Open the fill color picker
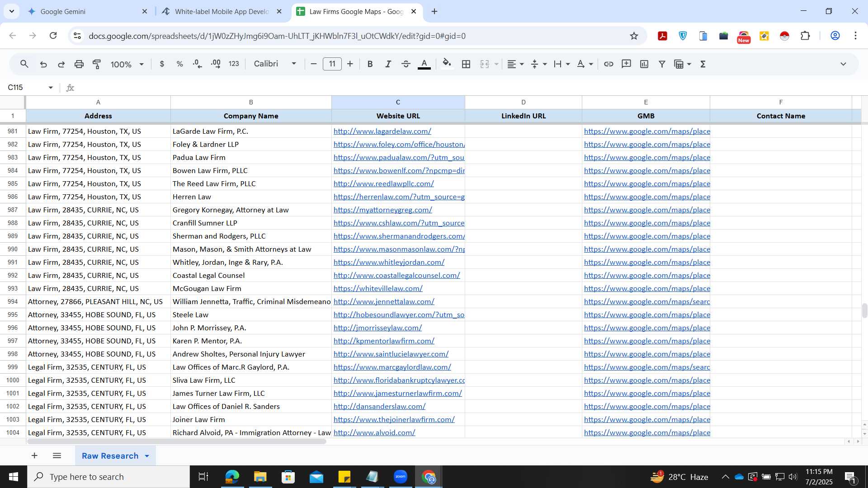Image resolution: width=868 pixels, height=488 pixels. pyautogui.click(x=447, y=64)
